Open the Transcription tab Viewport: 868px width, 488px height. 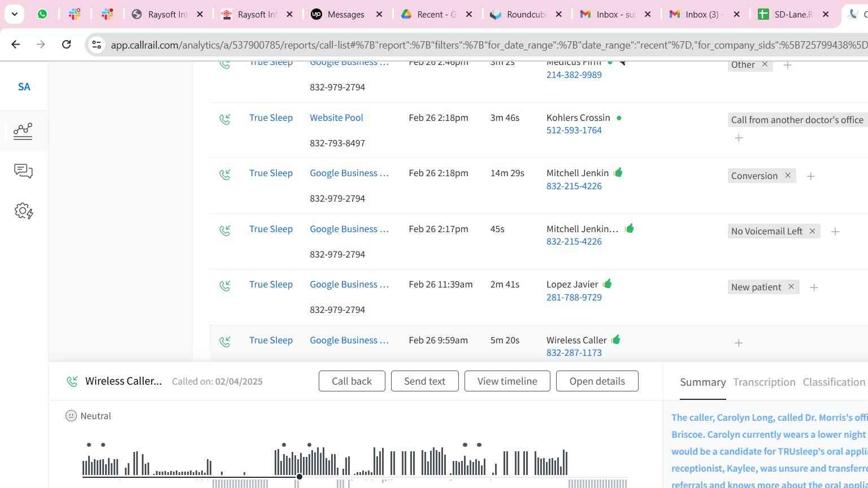tap(764, 382)
